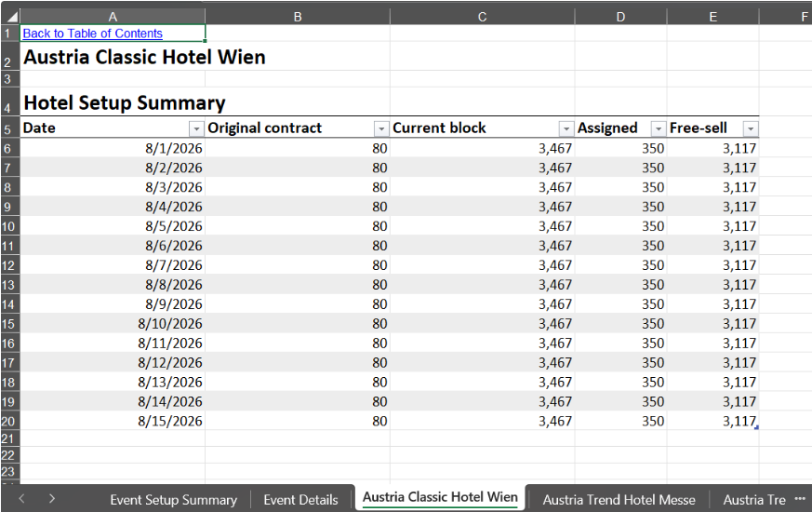The height and width of the screenshot is (512, 812).
Task: Select column E header
Action: (x=712, y=17)
